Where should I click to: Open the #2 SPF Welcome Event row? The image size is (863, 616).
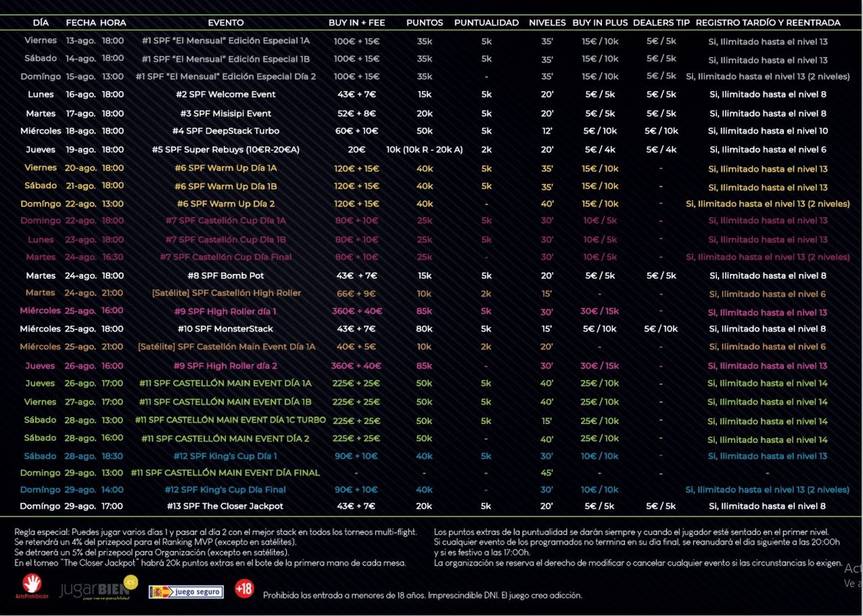coord(226,94)
